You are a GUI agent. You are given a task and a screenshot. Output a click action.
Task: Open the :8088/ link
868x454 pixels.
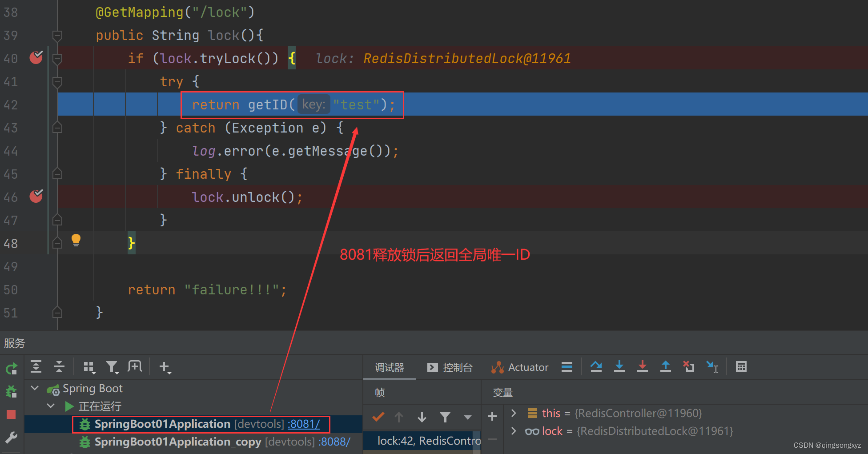coord(334,442)
